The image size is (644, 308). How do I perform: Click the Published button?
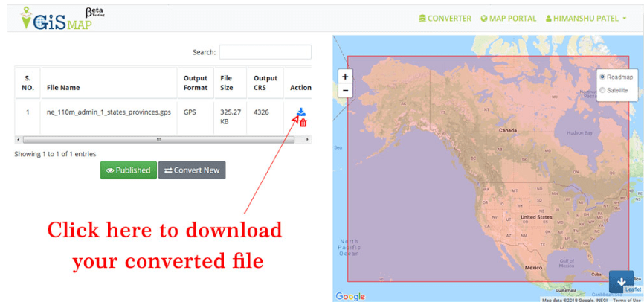[129, 170]
